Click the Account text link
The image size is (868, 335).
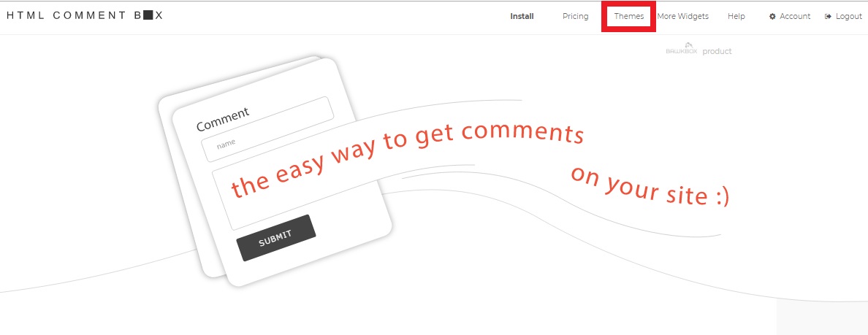(x=795, y=17)
